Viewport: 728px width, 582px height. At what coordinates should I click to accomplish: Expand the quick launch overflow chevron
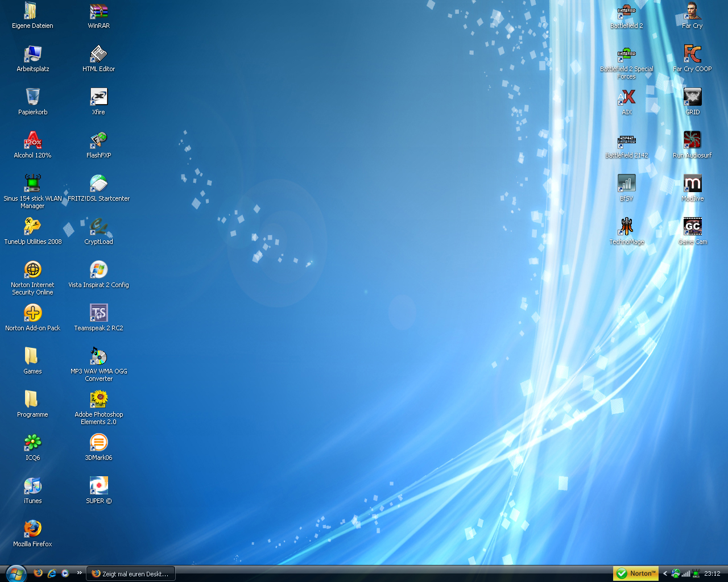[79, 573]
